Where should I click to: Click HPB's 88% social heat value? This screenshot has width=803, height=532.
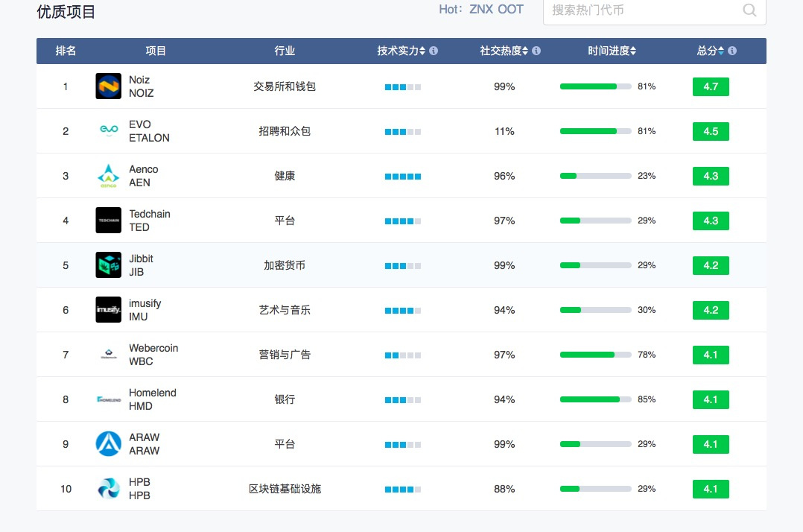504,489
